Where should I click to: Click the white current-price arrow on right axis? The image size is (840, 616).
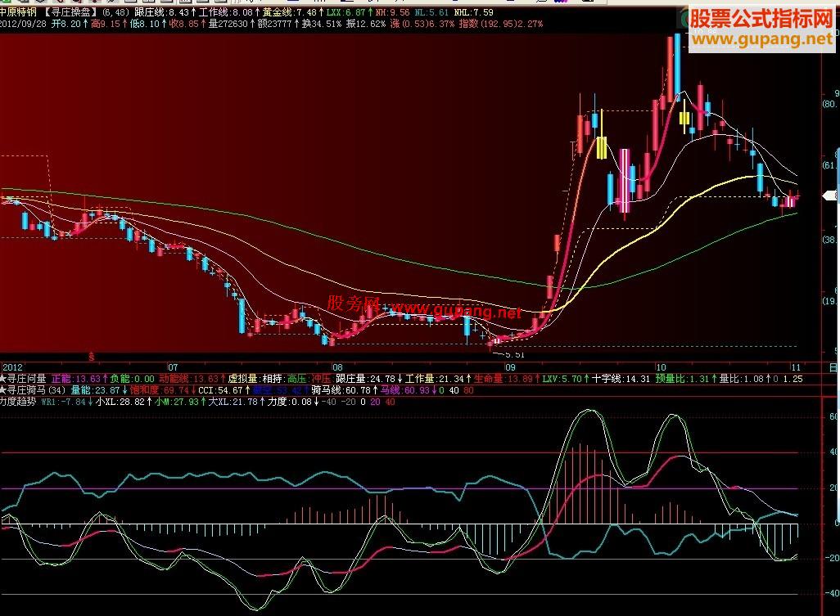(x=829, y=196)
